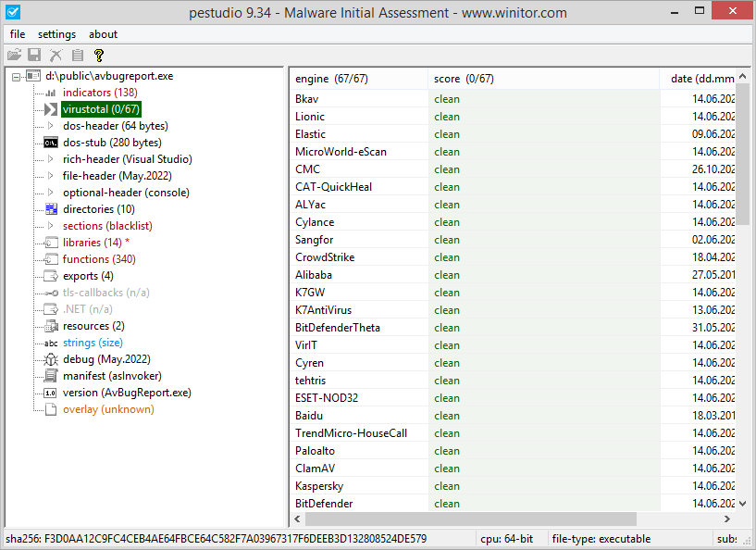Click the functions node icon
Viewport: 756px width, 550px height.
(51, 259)
